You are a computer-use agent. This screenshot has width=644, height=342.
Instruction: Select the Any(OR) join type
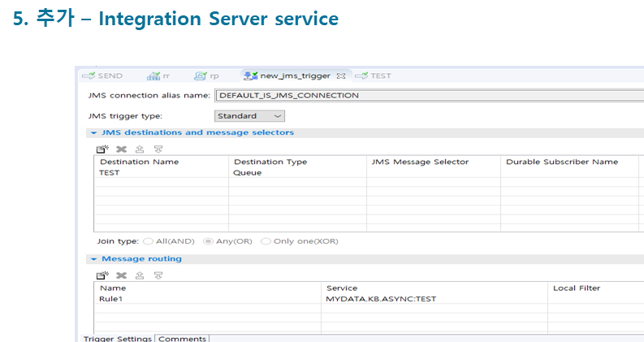coord(208,241)
